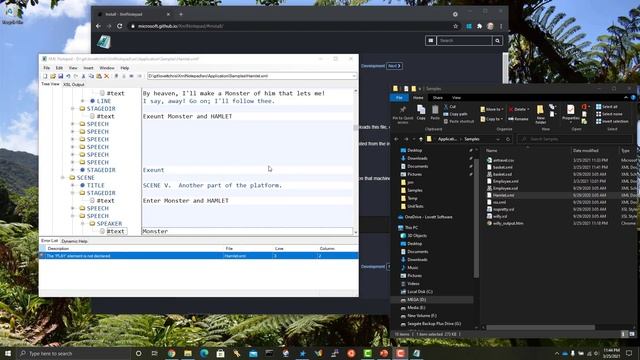Image resolution: width=640 pixels, height=360 pixels.
Task: Open Chrome extensions puzzle icon
Action: click(x=480, y=26)
